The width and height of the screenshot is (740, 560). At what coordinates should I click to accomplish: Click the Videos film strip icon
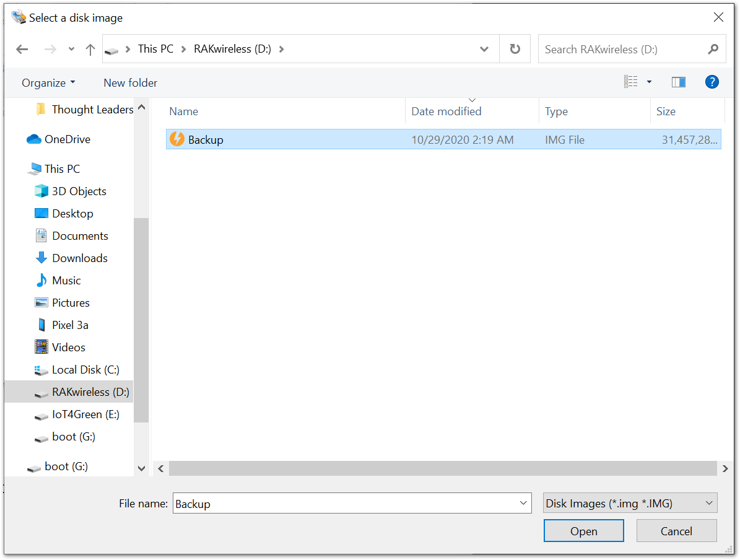(x=41, y=347)
